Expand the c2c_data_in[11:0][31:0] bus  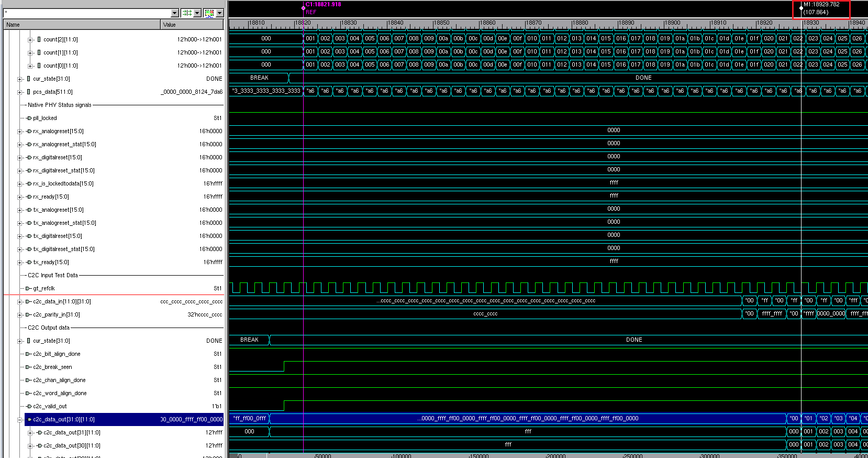[x=20, y=301]
